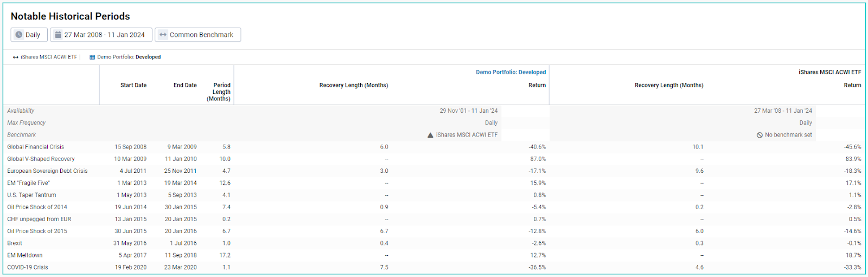Select the European Sovereign Debt Crisis row
Viewport: 868px width, 277px height.
coord(47,171)
